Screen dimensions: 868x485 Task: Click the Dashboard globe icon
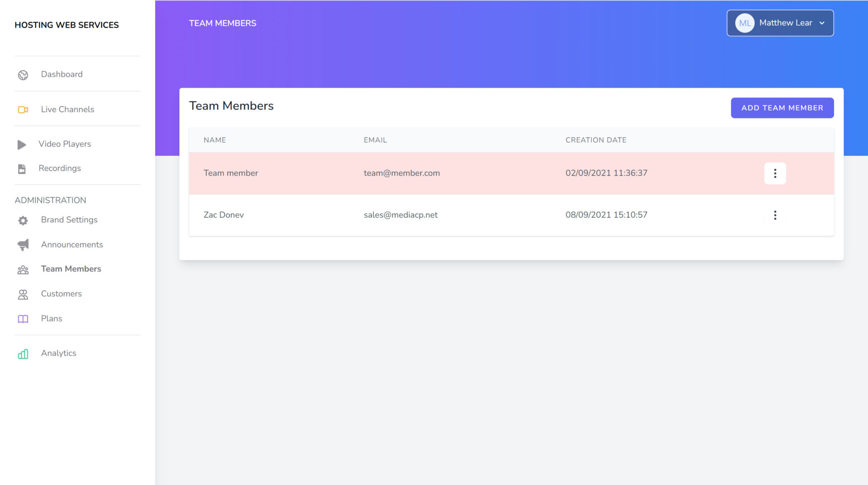[23, 75]
